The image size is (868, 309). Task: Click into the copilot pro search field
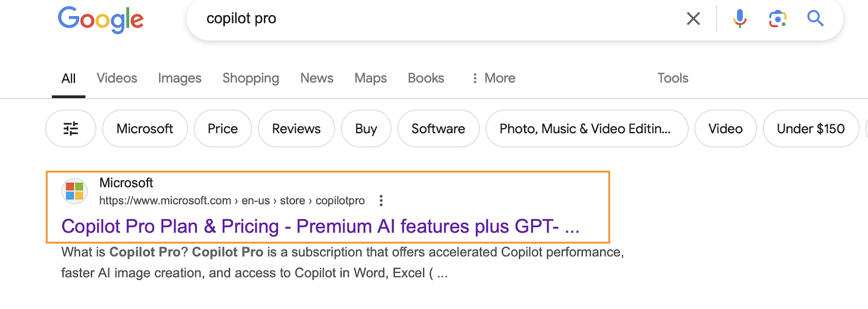point(437,19)
